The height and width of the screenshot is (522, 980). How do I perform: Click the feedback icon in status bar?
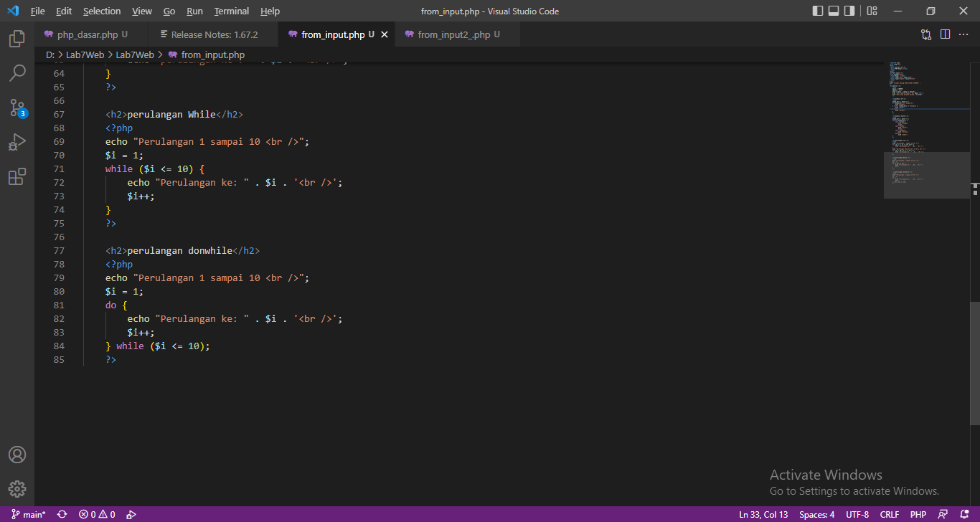tap(943, 514)
